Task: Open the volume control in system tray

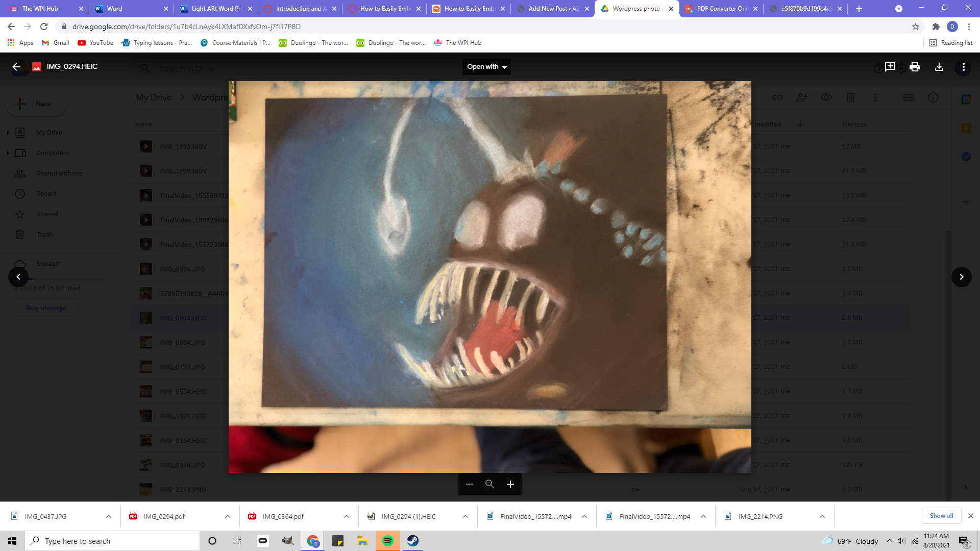Action: pos(901,541)
